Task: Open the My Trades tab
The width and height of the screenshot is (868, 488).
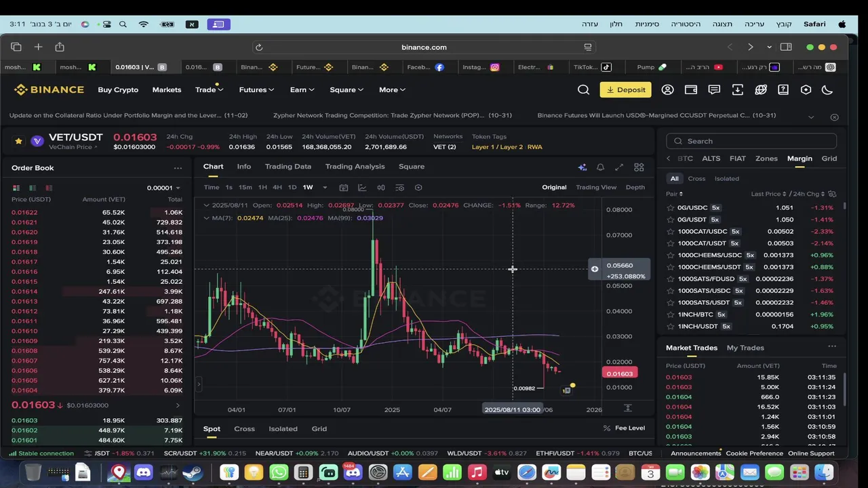Action: coord(745,348)
